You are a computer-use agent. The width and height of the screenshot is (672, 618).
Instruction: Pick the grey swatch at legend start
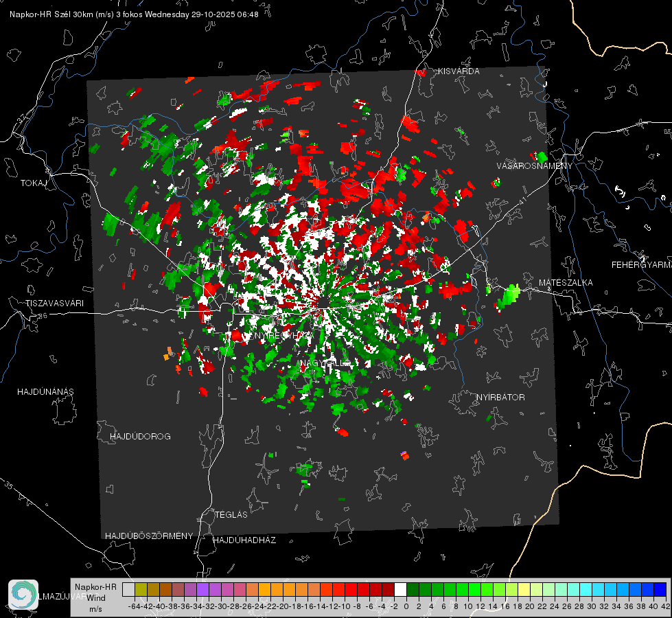(x=128, y=589)
